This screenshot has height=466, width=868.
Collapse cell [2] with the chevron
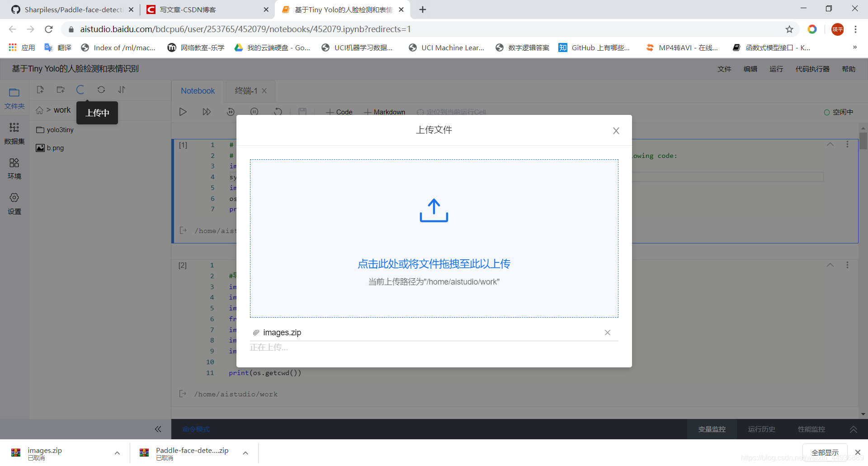pyautogui.click(x=830, y=265)
